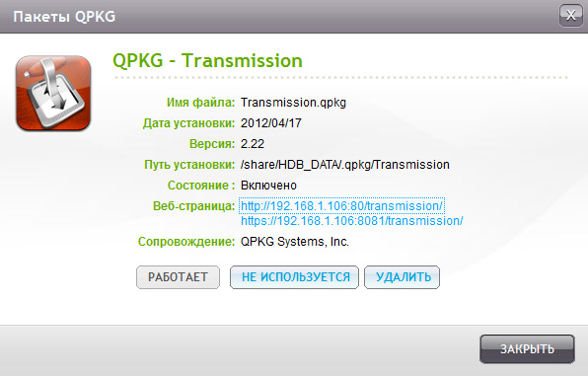Click the Пакеты QPKG title bar text
588x376 pixels.
(64, 17)
